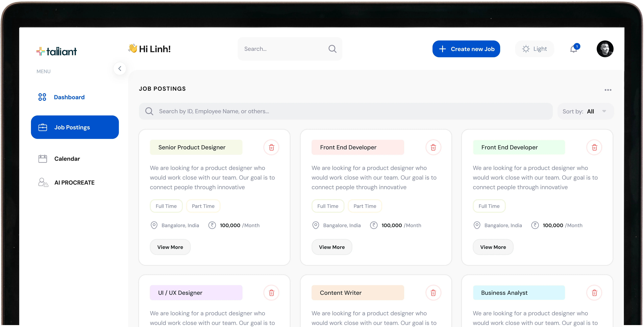Toggle the Light theme switch
644x327 pixels.
point(535,49)
